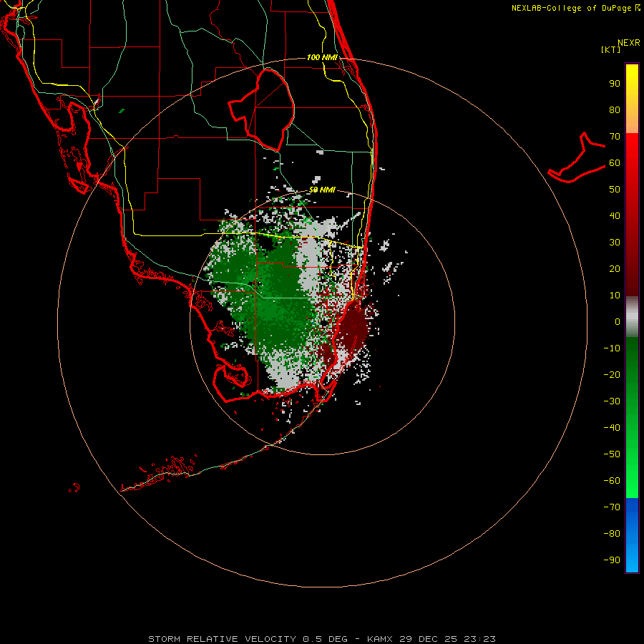Select the positive 40 knot scale label
Image resolution: width=644 pixels, height=644 pixels.
point(615,215)
